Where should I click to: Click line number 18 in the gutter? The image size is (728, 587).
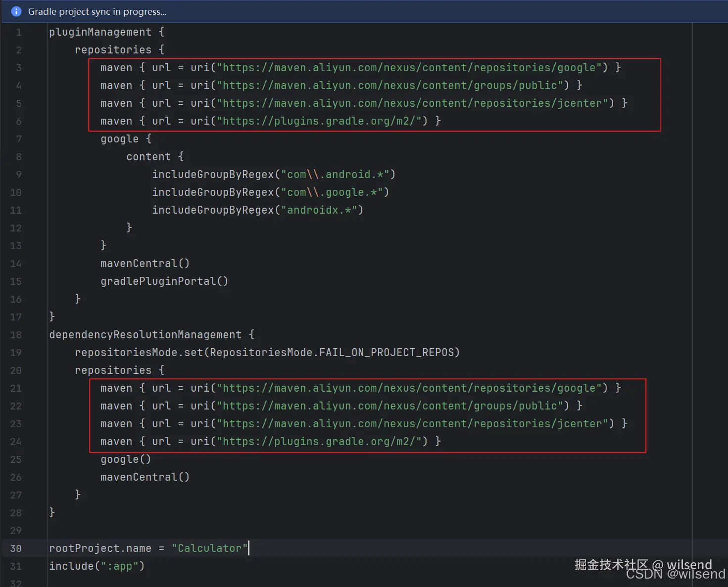(x=16, y=335)
